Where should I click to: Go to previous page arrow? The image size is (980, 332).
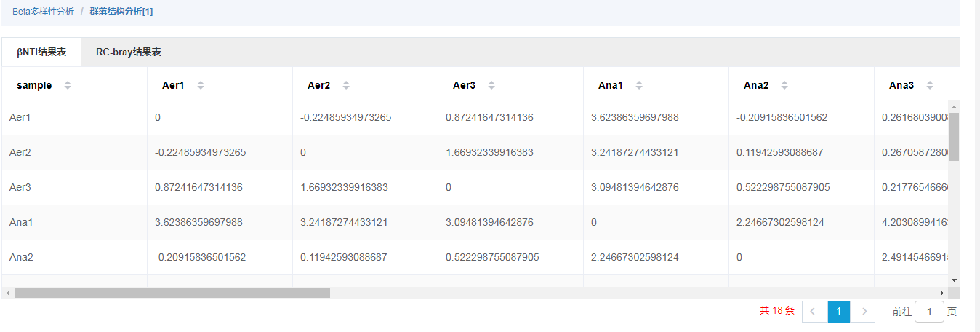click(813, 312)
